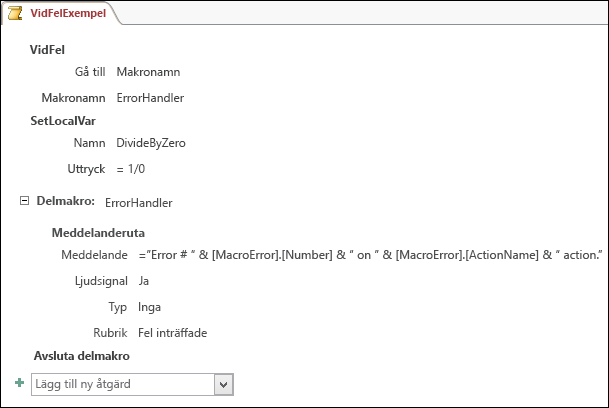Click the Uttryck value = 1/0
The image size is (609, 408).
130,169
